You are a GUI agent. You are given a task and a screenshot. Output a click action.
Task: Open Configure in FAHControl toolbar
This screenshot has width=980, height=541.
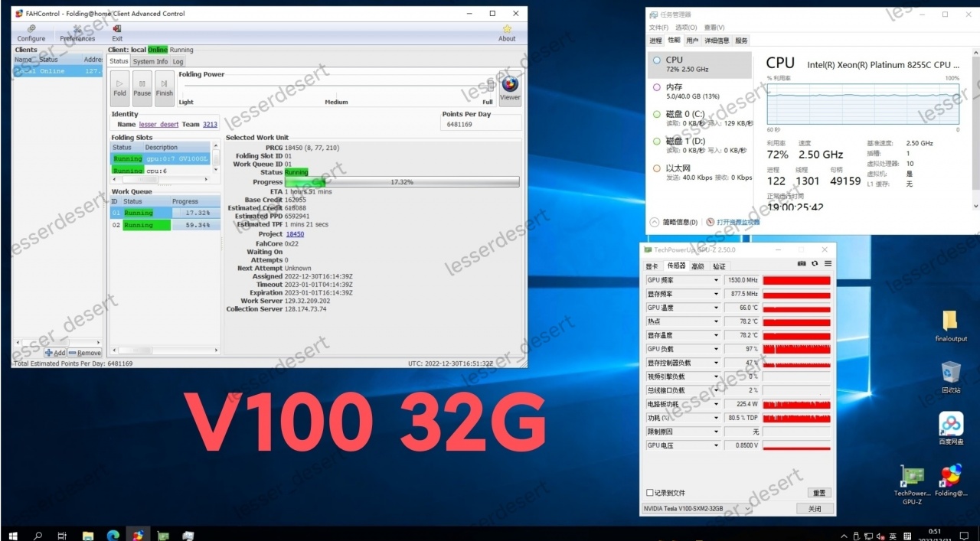pyautogui.click(x=31, y=33)
